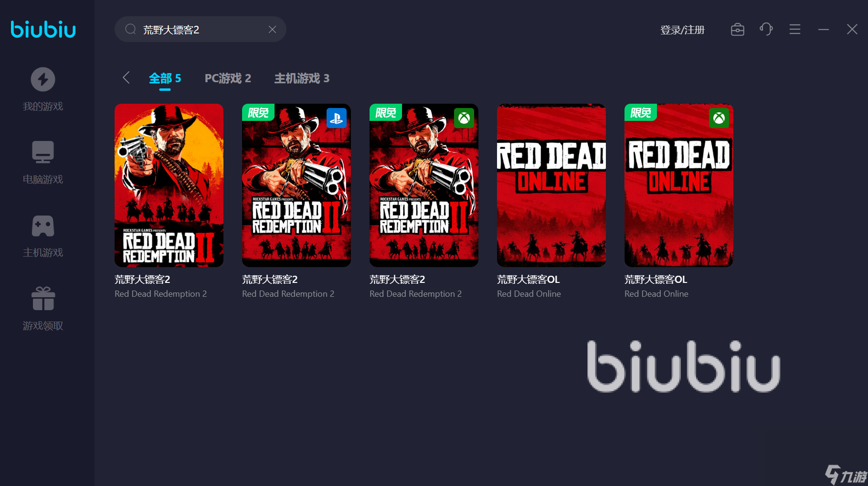The height and width of the screenshot is (486, 868).
Task: Click the biubiu logo at top left
Action: (x=43, y=29)
